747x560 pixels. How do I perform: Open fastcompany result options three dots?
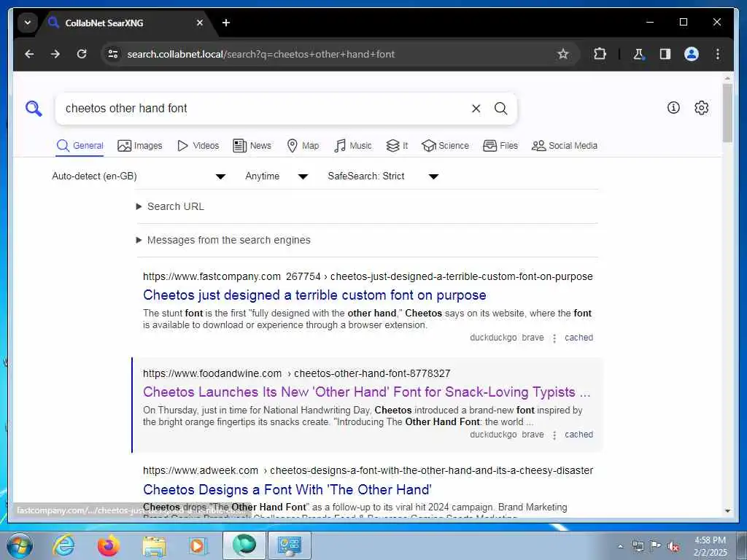coord(554,338)
